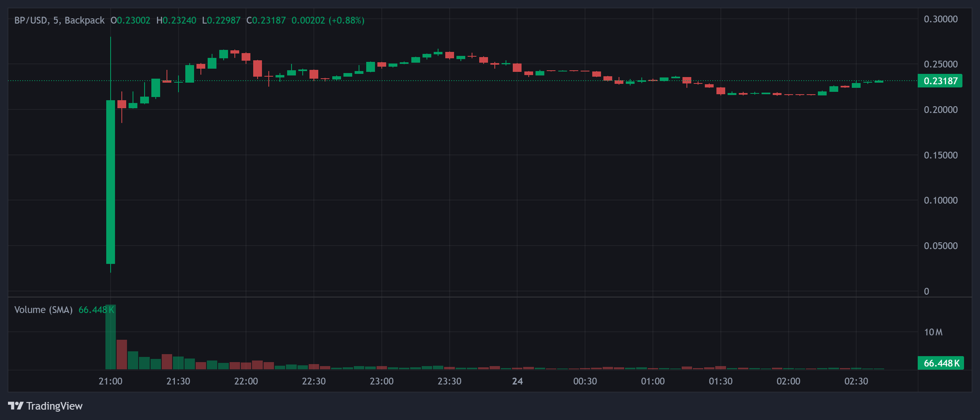Click the green 0.23187 current price tag

[x=940, y=81]
